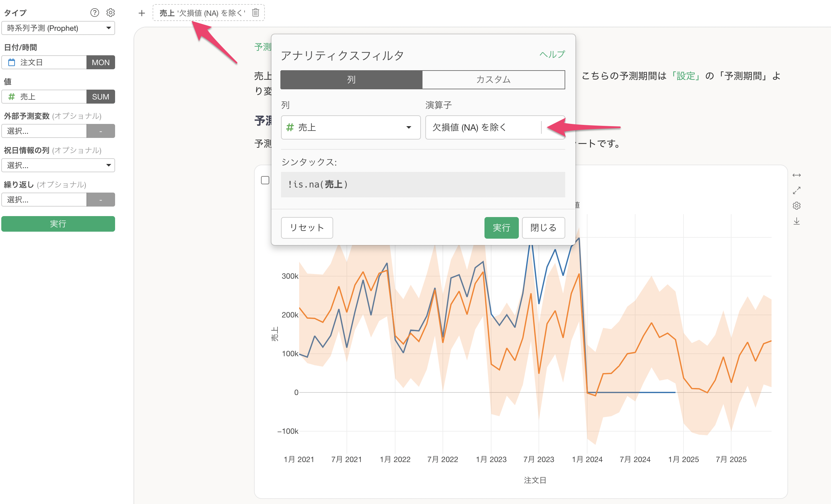Open the settings gear beside タイプ
The width and height of the screenshot is (831, 504).
(x=111, y=12)
